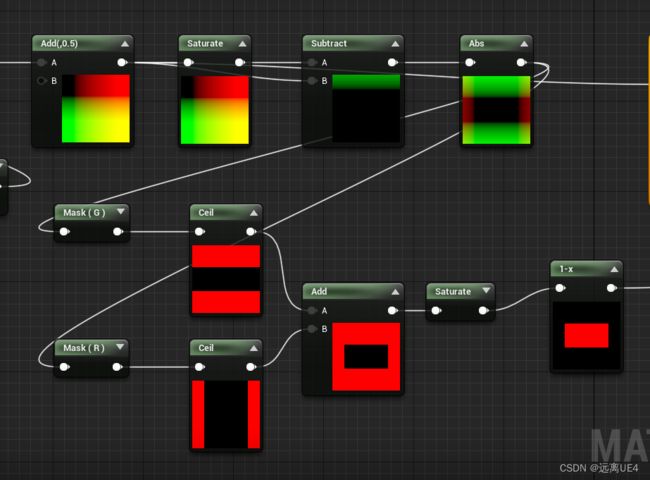Click the output pin of Add(,0.5)
The height and width of the screenshot is (480, 650).
(x=122, y=63)
